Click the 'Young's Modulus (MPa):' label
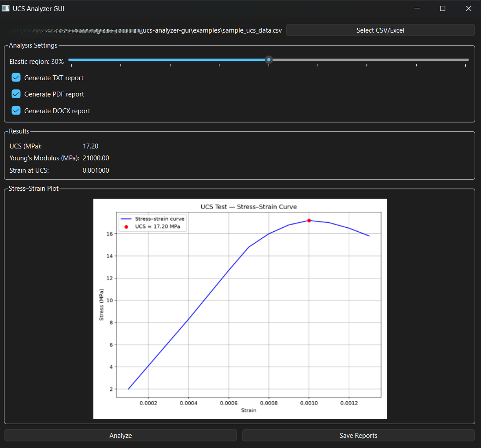481x448 pixels. coord(44,158)
